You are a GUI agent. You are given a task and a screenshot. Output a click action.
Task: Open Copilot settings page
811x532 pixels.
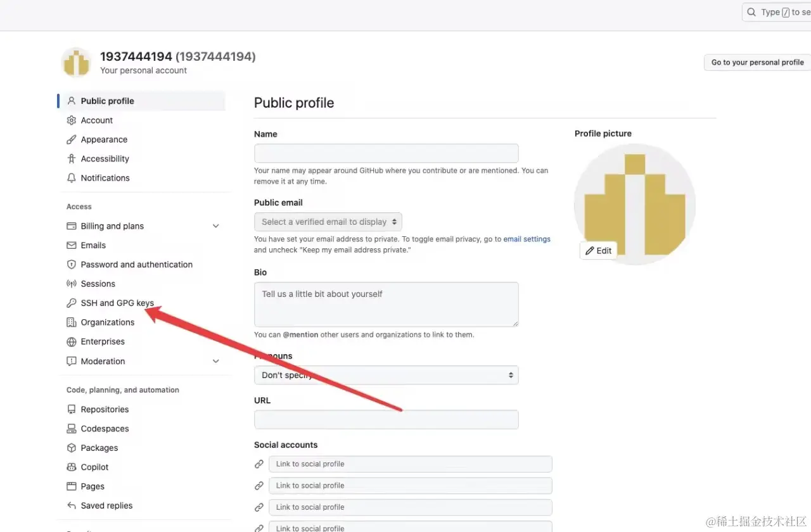tap(95, 467)
